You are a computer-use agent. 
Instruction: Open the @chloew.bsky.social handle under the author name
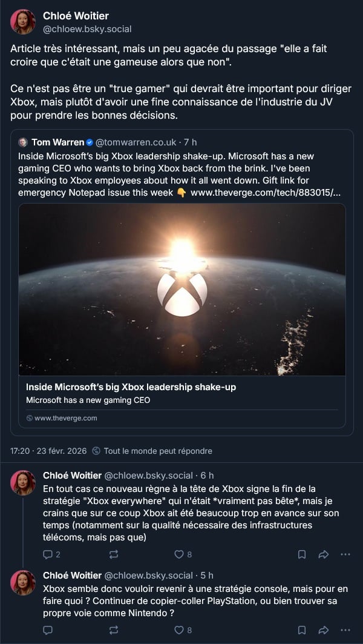87,28
